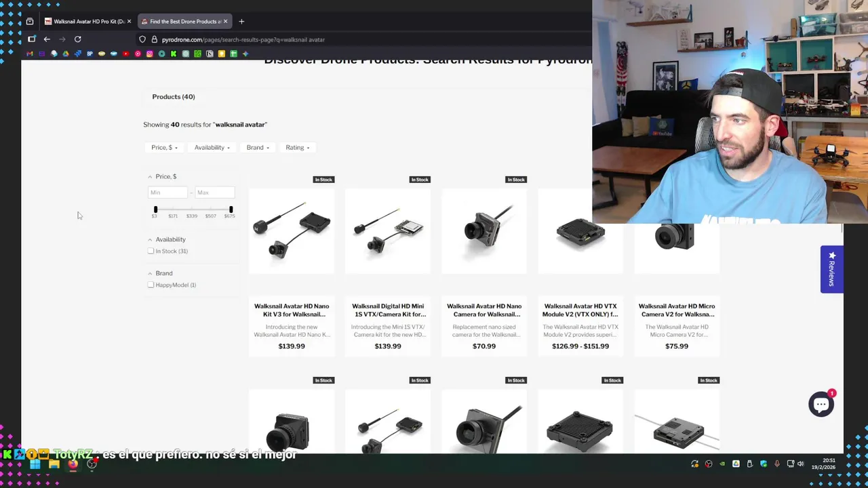Open Walksnail Avatar HD Nano Kit V3 link
The width and height of the screenshot is (868, 488).
coord(292,310)
